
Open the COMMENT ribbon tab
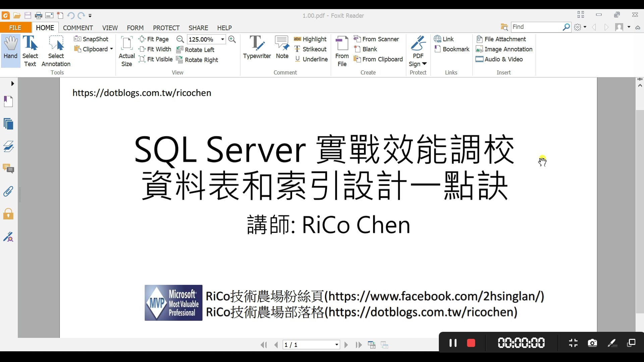click(x=78, y=28)
